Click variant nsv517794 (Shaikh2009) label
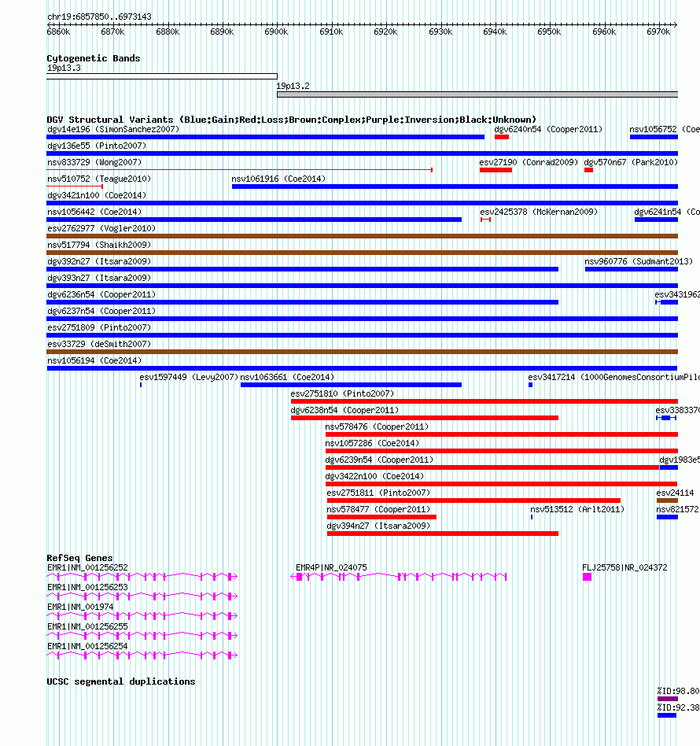Viewport: 700px width, 746px height. tap(99, 245)
